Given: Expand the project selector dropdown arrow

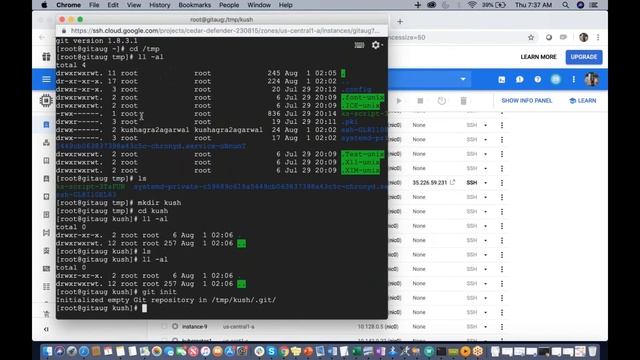Looking at the screenshot, I should click(x=463, y=79).
